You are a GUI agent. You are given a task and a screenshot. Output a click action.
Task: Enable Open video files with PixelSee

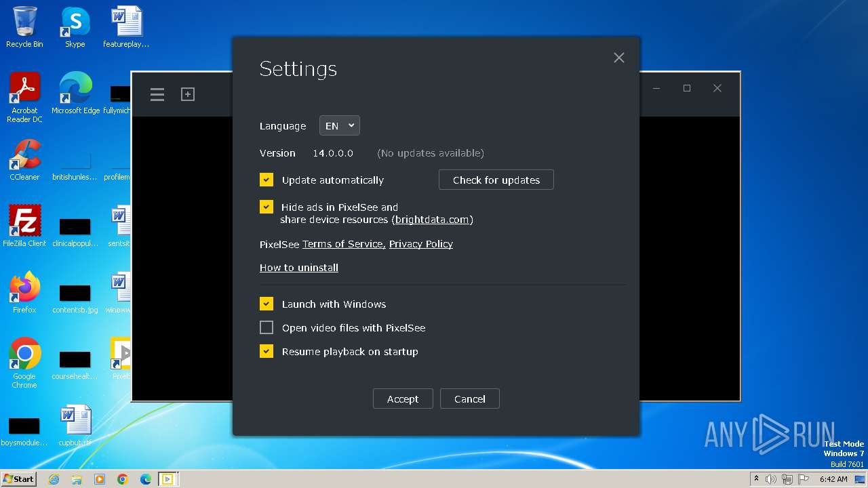point(267,327)
